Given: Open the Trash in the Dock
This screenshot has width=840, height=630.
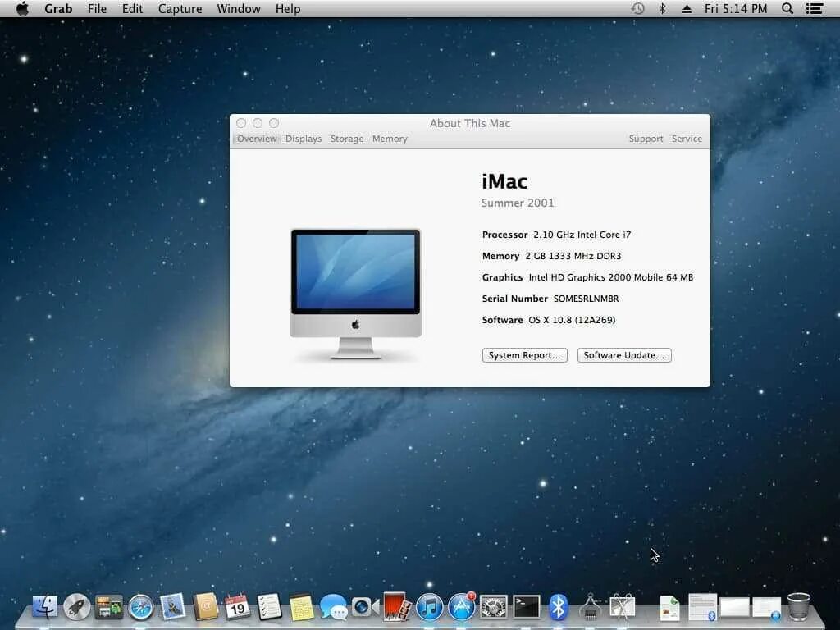Looking at the screenshot, I should (x=798, y=606).
